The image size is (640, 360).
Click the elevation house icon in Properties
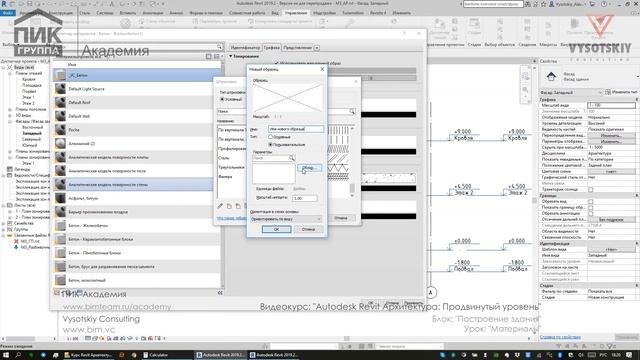[551, 76]
